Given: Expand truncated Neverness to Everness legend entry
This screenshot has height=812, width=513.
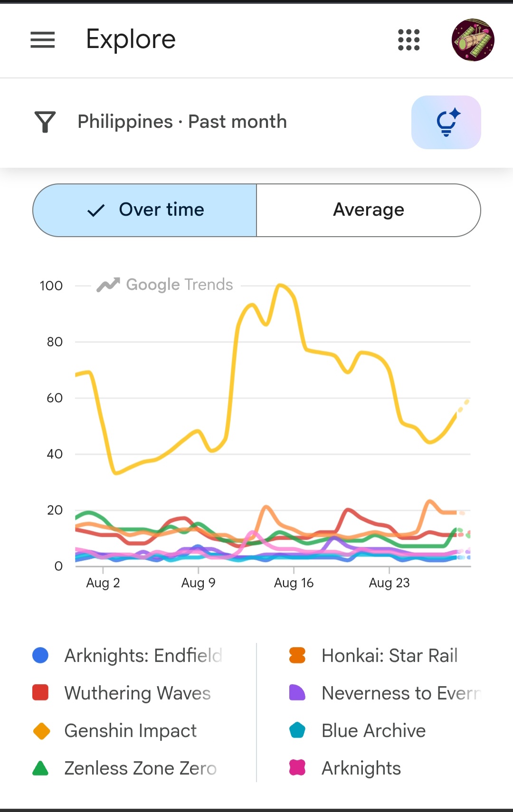Looking at the screenshot, I should click(x=386, y=693).
